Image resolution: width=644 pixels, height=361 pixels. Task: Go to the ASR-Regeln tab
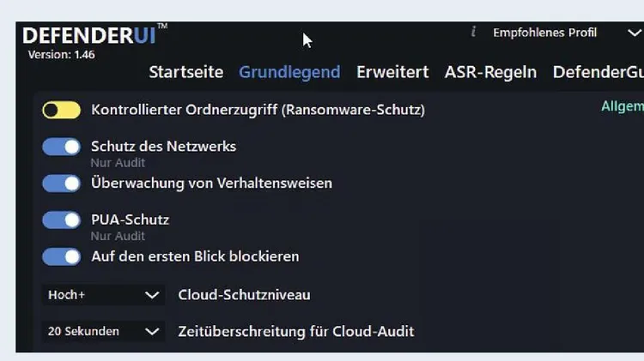click(x=490, y=72)
